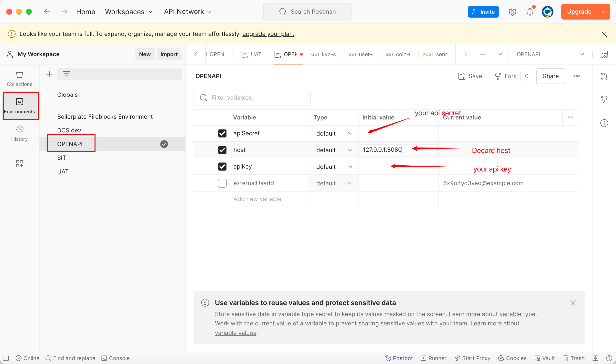
Task: Switch to the POST send tab
Action: coord(435,54)
